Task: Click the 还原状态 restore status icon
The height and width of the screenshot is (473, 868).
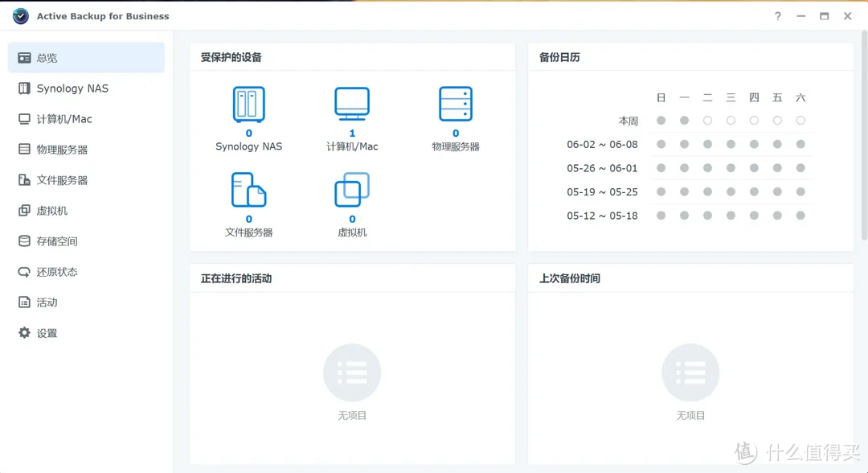Action: tap(27, 271)
